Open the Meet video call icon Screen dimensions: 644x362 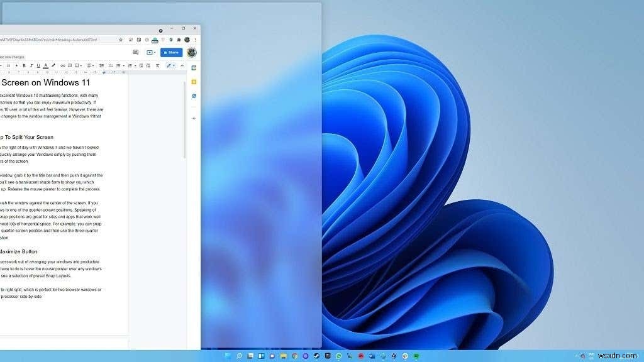[x=150, y=52]
